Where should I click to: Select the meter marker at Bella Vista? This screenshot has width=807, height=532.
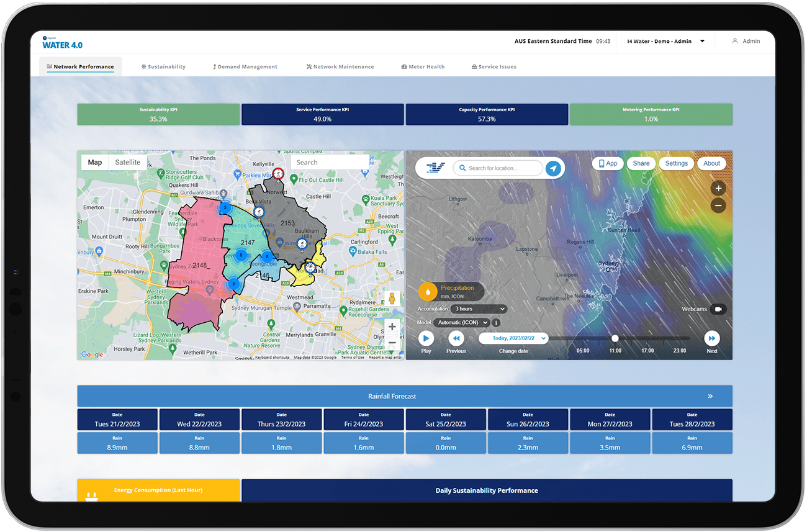(259, 212)
